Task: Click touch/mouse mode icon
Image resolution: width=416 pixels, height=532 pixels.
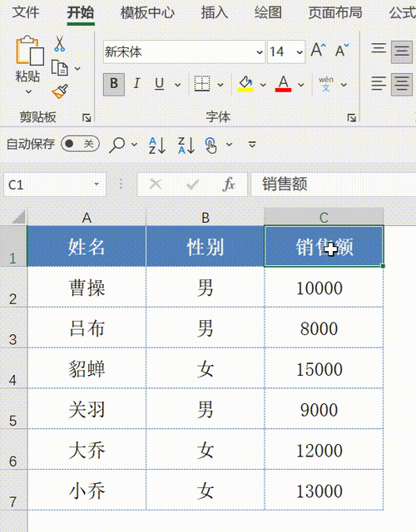Action: click(210, 145)
